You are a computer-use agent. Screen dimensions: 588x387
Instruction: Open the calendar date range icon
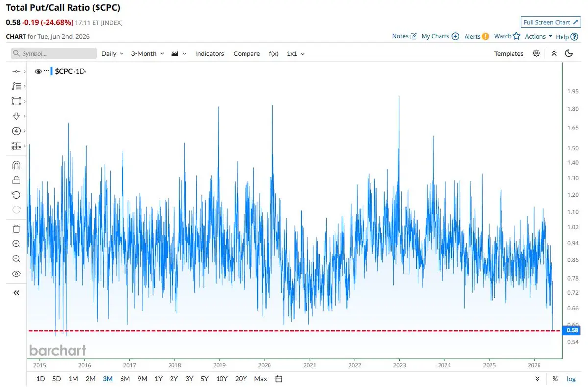(x=279, y=379)
